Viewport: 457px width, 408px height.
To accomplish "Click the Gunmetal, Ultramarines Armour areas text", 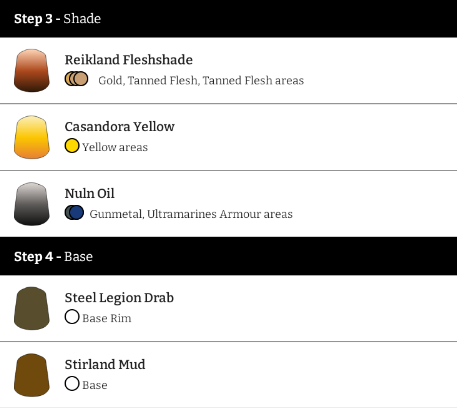I will (x=191, y=214).
